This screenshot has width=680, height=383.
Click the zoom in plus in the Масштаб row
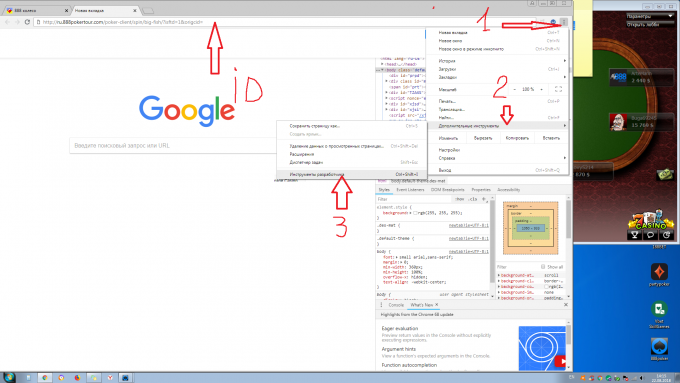click(541, 89)
